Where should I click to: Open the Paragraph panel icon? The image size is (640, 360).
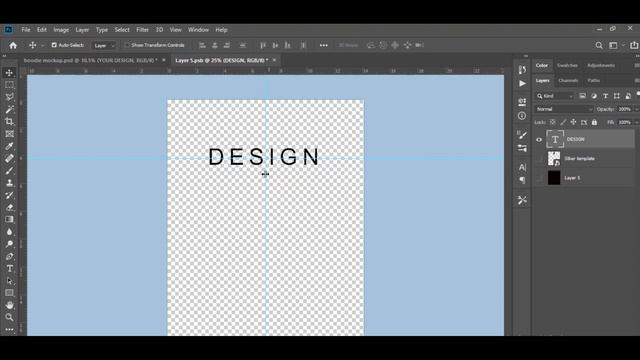522,180
